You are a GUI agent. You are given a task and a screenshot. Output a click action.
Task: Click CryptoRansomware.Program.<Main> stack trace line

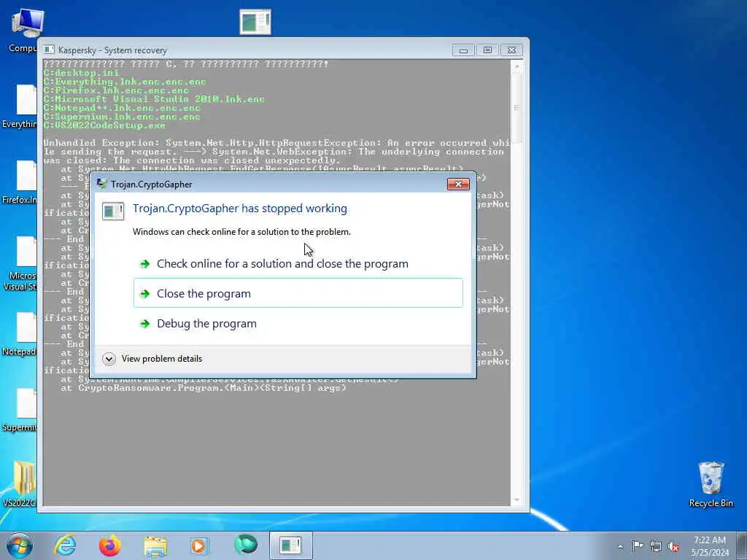pyautogui.click(x=204, y=388)
